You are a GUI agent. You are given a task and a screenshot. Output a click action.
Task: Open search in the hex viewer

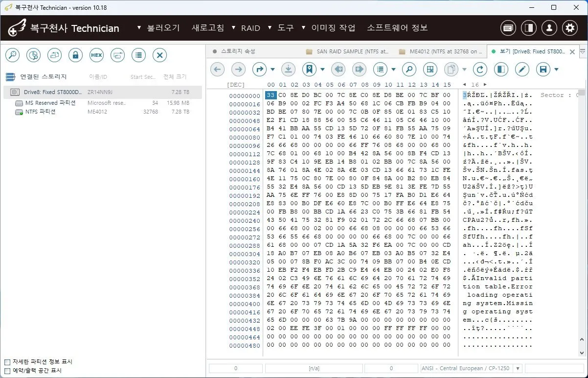pos(409,70)
